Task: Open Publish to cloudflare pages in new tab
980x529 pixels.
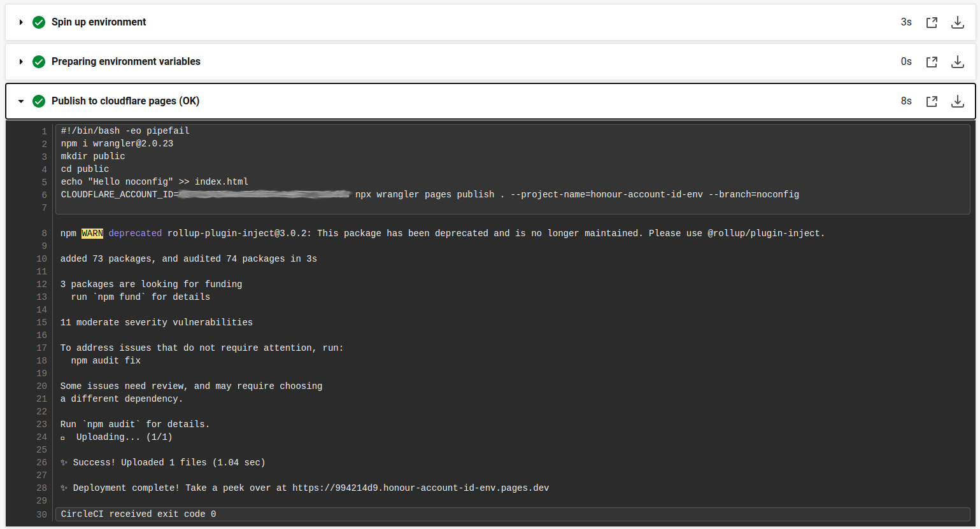Action: pyautogui.click(x=932, y=101)
